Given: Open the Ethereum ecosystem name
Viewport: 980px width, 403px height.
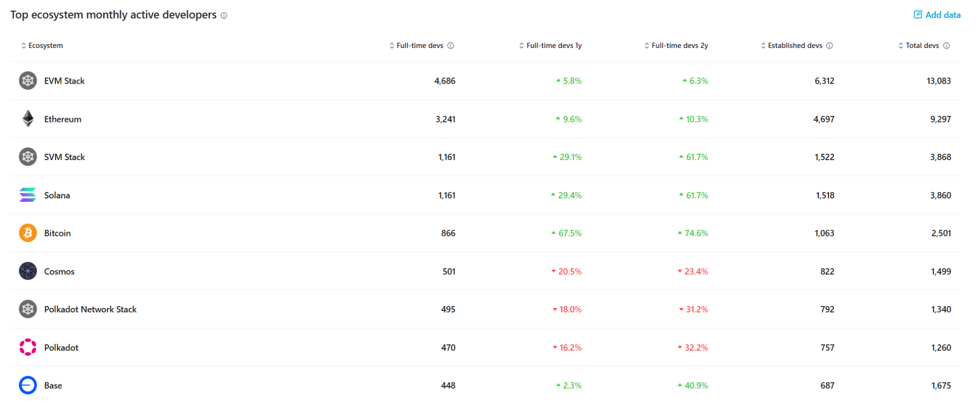Looking at the screenshot, I should 63,119.
